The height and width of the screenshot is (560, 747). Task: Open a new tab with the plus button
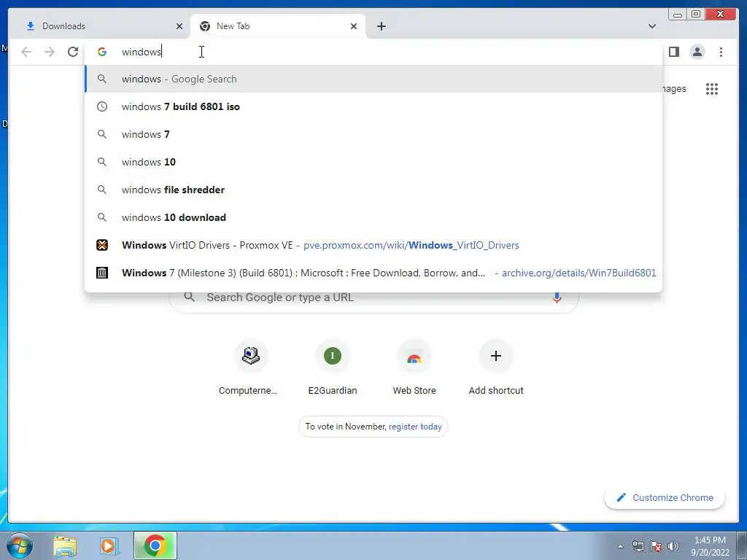pos(381,26)
